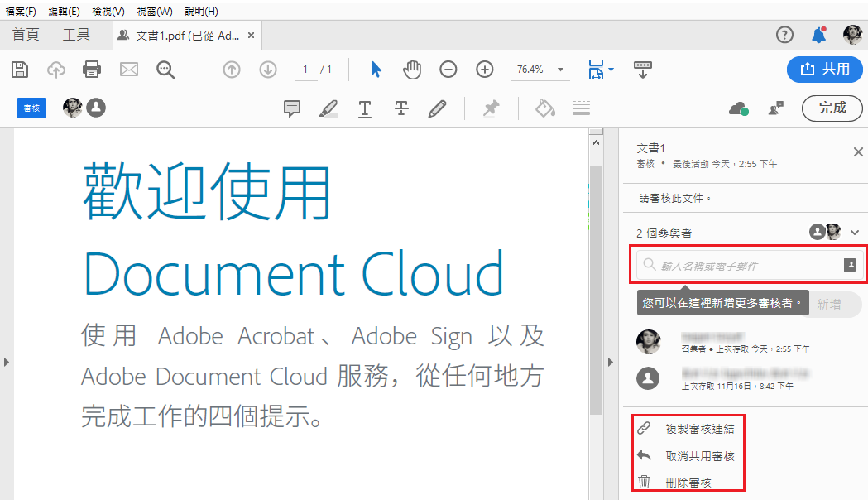Select the Underline text tool
The image size is (868, 500).
click(365, 108)
